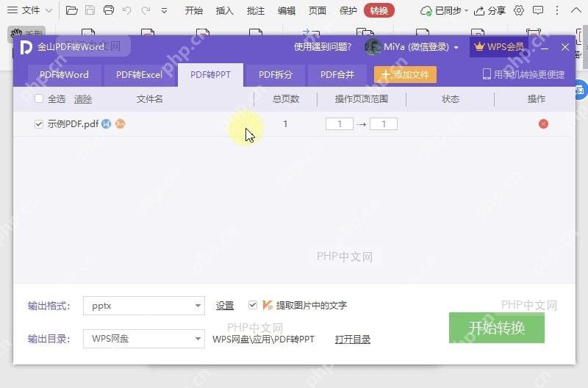
Task: Expand the quick access toolbar dropdown
Action: coord(164,11)
